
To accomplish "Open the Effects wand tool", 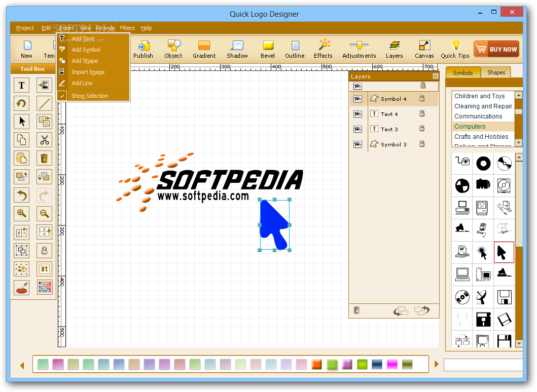I will tap(324, 50).
